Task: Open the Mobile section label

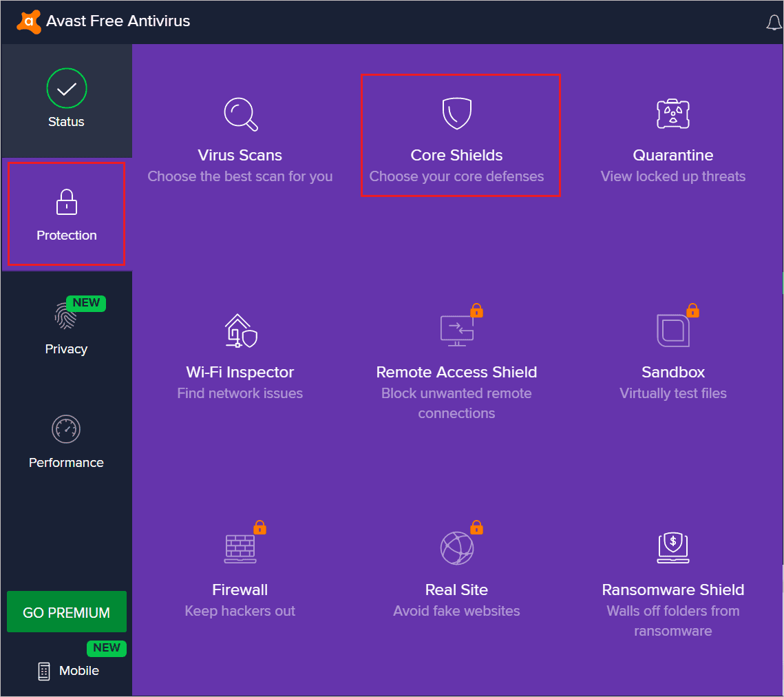Action: [79, 670]
